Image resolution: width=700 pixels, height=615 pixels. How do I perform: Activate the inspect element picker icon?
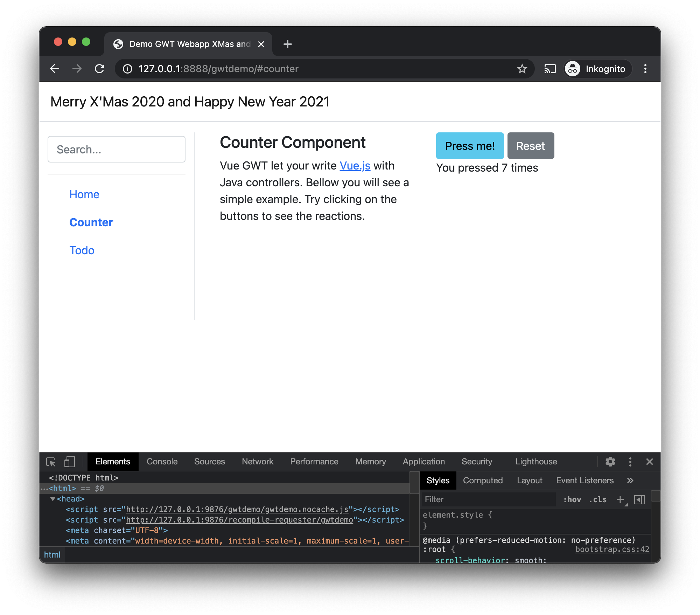tap(51, 462)
